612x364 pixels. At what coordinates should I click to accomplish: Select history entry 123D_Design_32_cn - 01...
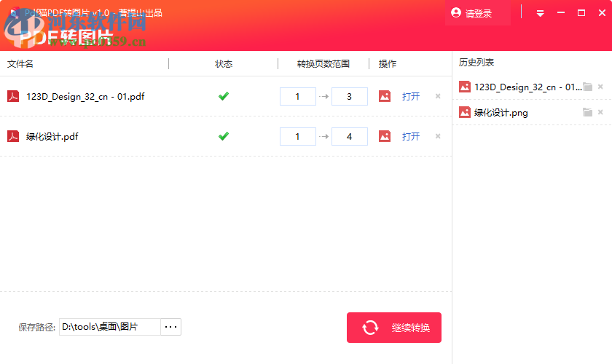[528, 87]
